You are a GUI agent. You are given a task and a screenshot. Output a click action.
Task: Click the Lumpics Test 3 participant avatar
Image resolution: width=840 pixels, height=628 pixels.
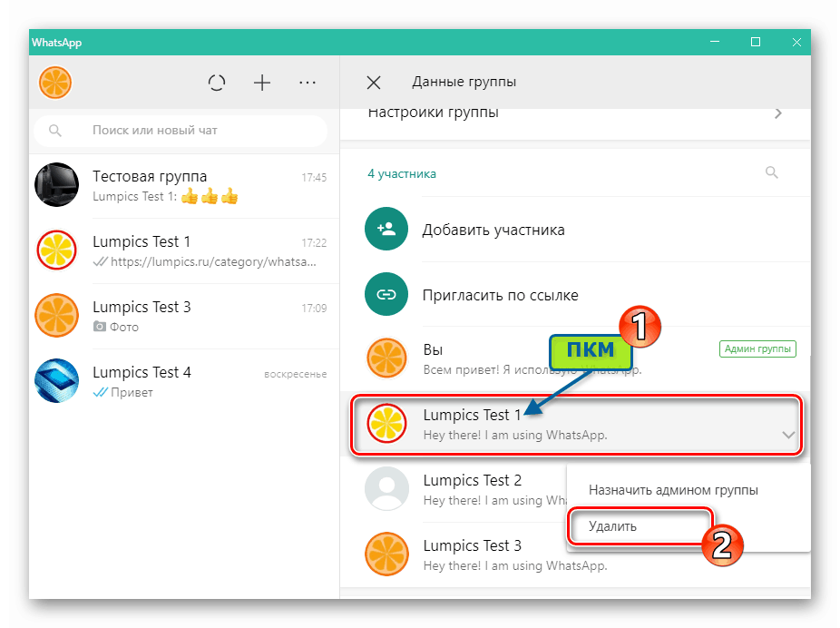pyautogui.click(x=386, y=554)
